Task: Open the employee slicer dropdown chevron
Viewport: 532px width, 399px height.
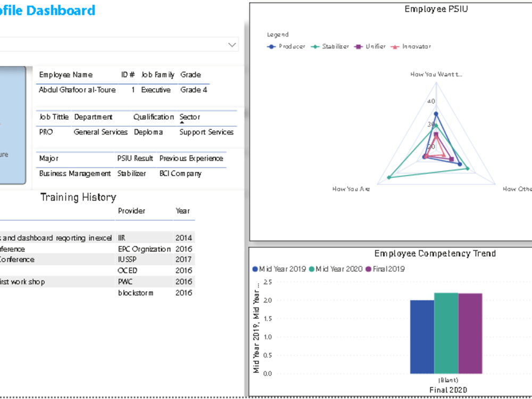Action: point(232,45)
